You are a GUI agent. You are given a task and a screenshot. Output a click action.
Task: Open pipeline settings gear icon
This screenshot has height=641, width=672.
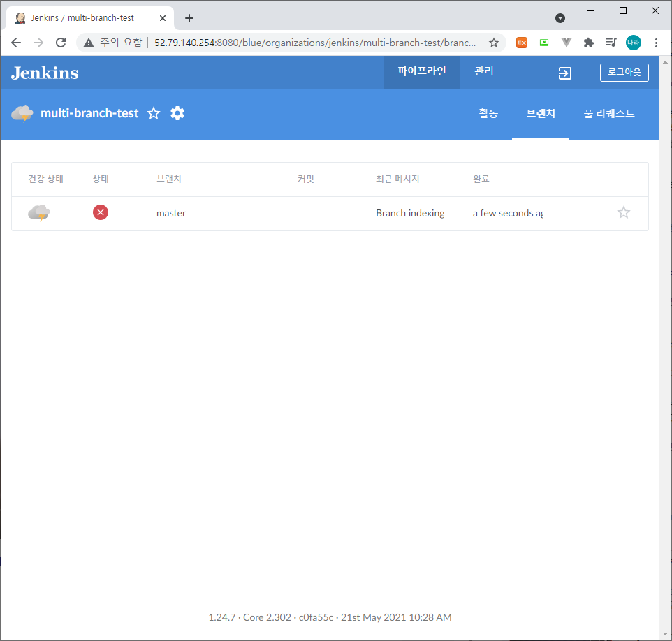177,114
